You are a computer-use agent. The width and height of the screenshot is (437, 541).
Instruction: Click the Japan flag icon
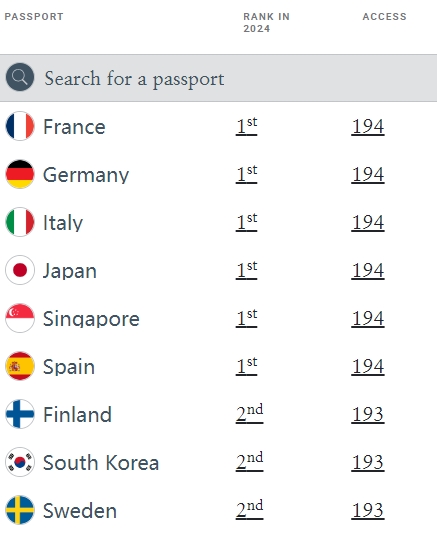click(20, 270)
